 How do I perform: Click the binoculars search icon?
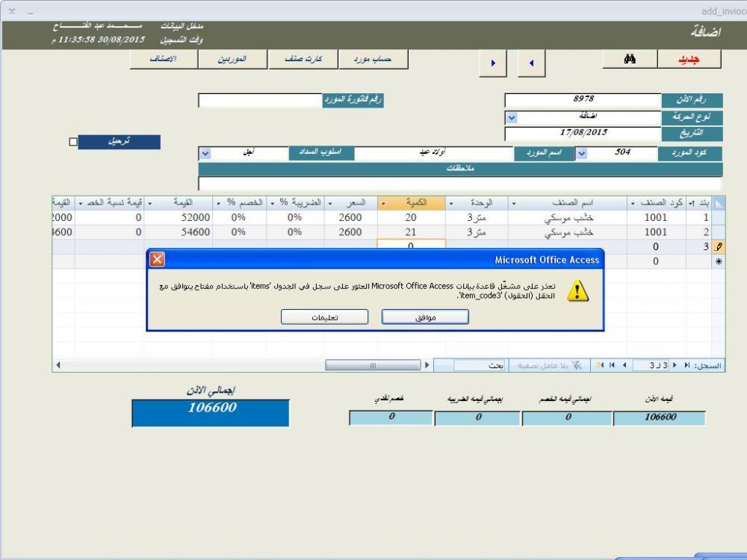(x=630, y=60)
